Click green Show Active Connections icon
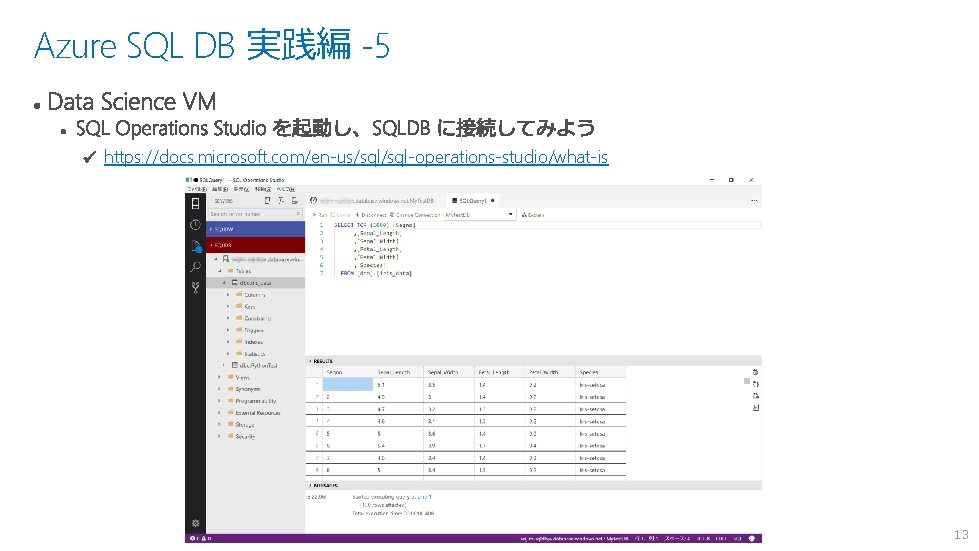This screenshot has height=551, width=979. tap(295, 201)
